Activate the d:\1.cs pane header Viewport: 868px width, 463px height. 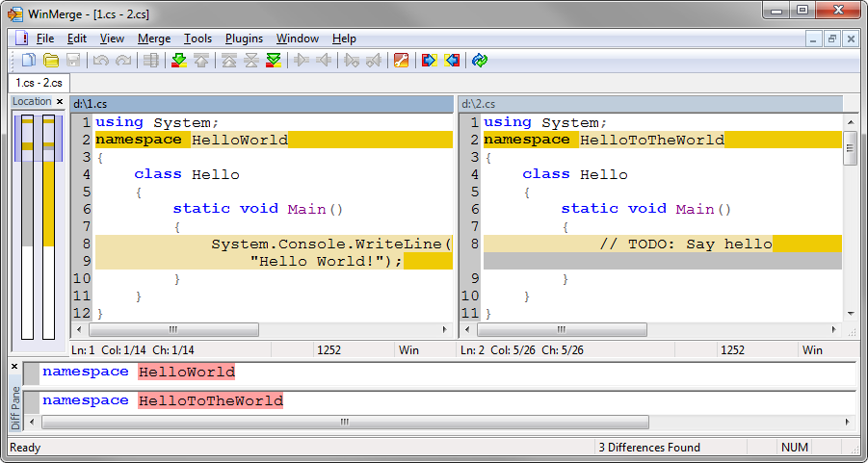pyautogui.click(x=262, y=104)
